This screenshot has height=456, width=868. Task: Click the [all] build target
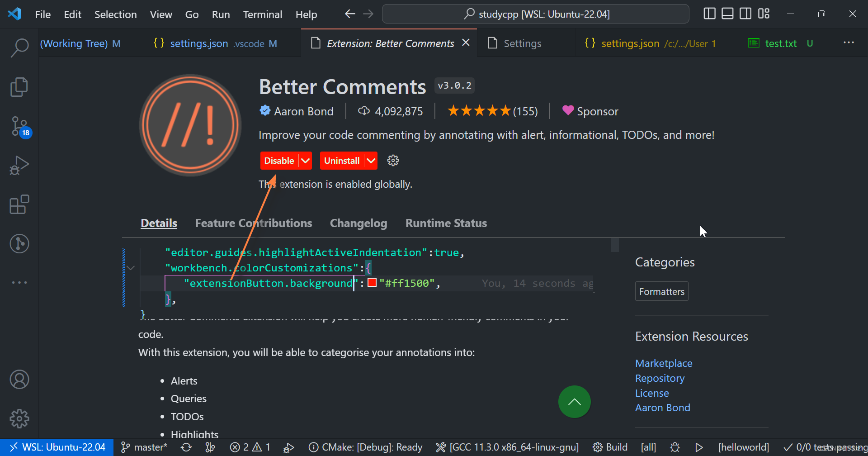click(648, 447)
